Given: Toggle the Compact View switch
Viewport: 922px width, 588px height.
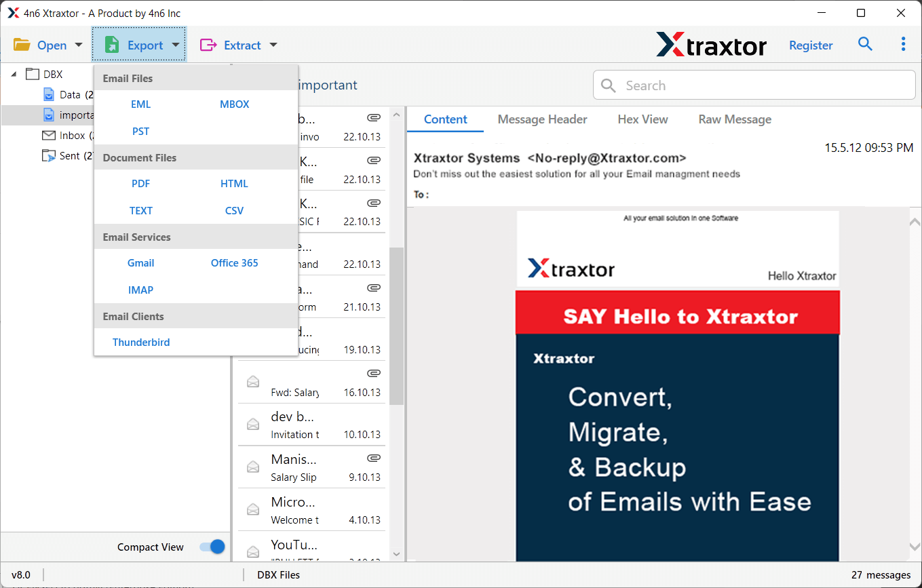Looking at the screenshot, I should pyautogui.click(x=212, y=547).
